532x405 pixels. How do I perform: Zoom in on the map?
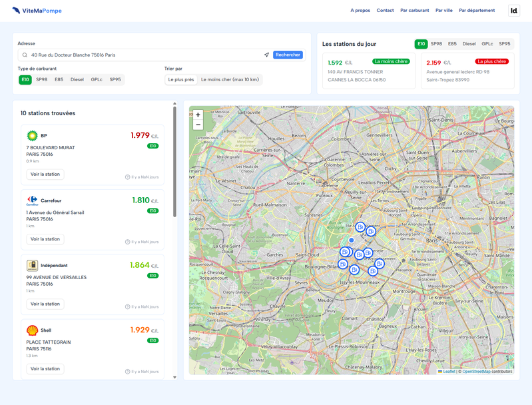point(198,115)
